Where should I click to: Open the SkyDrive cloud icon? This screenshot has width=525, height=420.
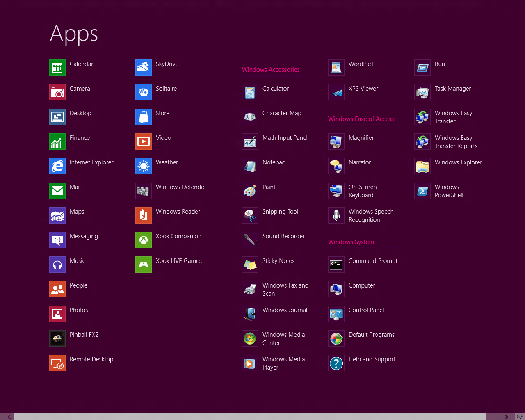click(144, 68)
